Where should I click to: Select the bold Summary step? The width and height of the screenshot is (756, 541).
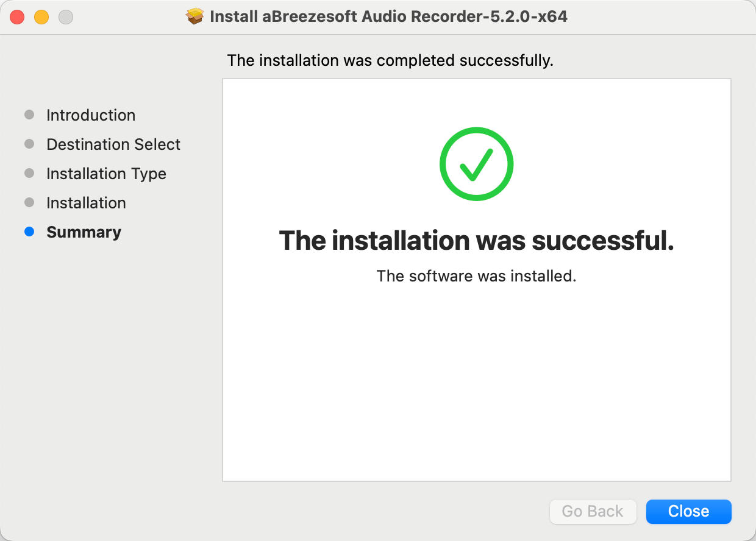click(x=84, y=232)
